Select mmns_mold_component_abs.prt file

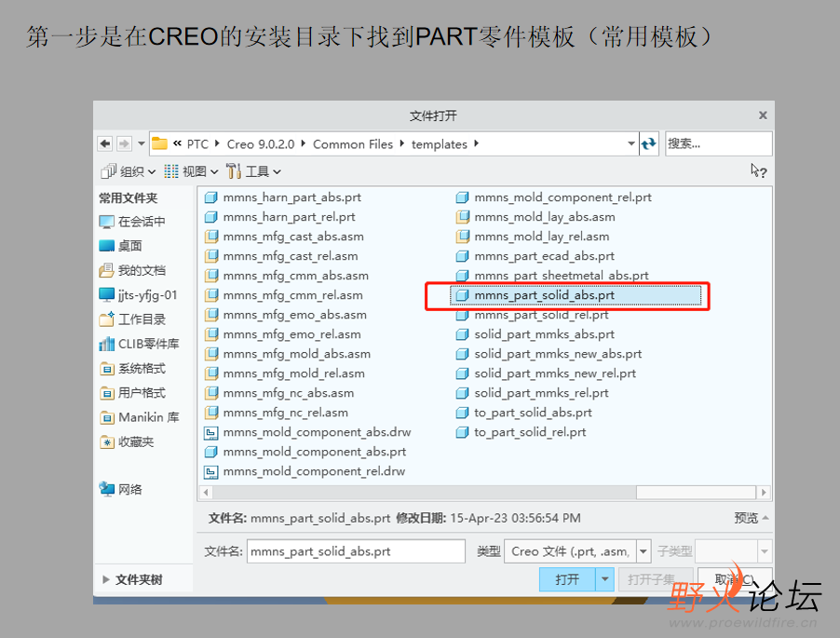point(305,452)
